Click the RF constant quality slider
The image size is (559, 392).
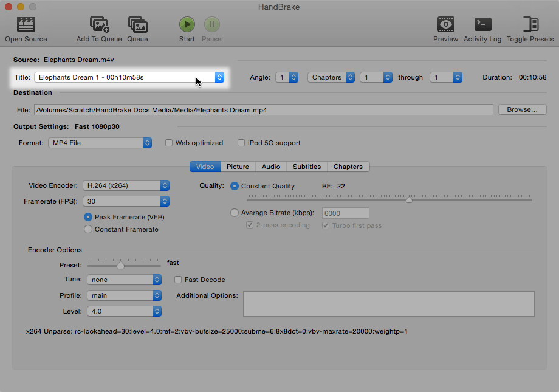point(389,199)
